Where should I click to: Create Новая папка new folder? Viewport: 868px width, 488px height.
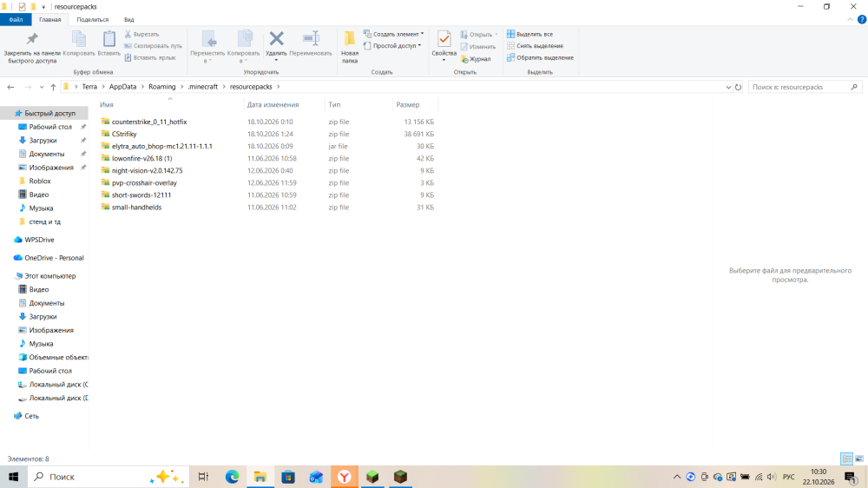click(x=350, y=47)
